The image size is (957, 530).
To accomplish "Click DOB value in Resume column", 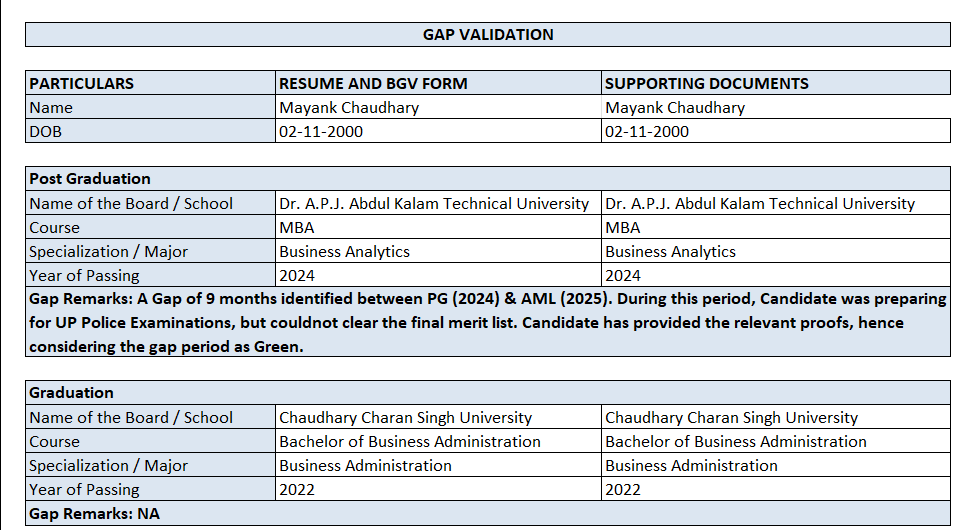I will (321, 132).
